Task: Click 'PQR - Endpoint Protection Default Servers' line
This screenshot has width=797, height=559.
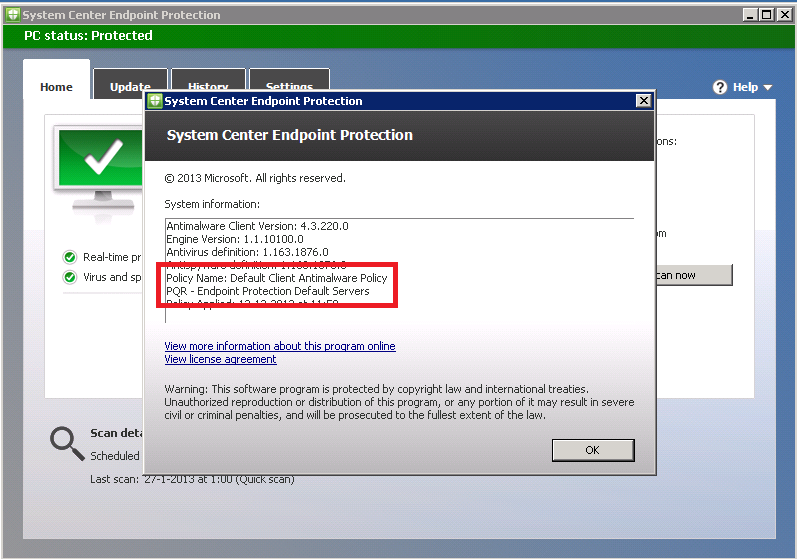Action: [x=268, y=291]
